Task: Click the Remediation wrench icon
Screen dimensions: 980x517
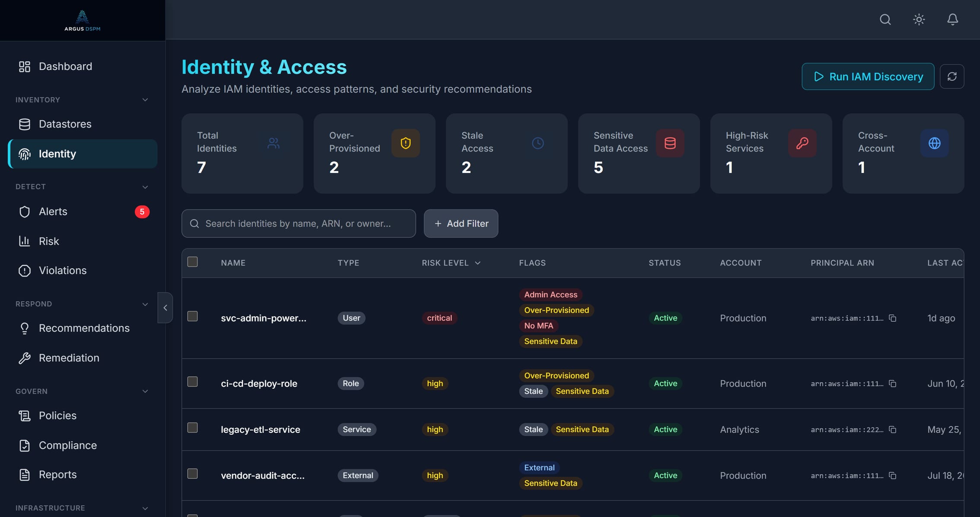Action: 25,358
